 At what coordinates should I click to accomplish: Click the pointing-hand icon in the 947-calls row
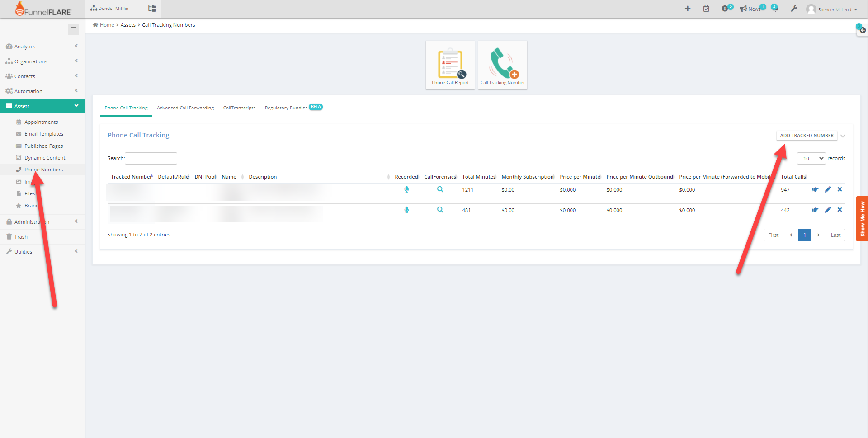point(815,189)
